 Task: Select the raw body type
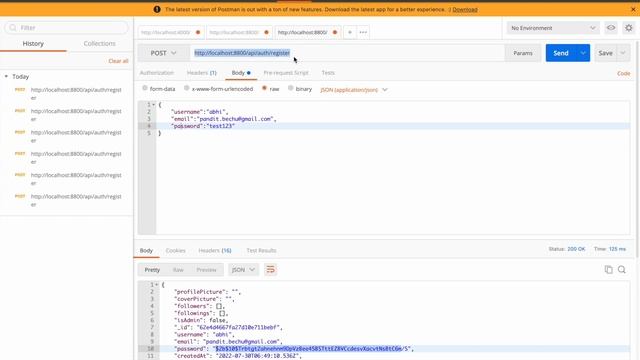point(264,88)
